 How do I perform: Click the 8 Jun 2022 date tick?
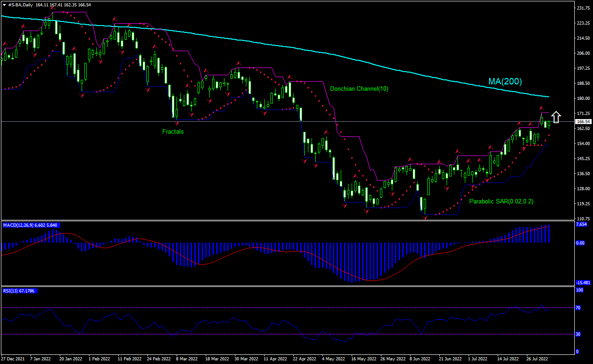[x=420, y=359]
